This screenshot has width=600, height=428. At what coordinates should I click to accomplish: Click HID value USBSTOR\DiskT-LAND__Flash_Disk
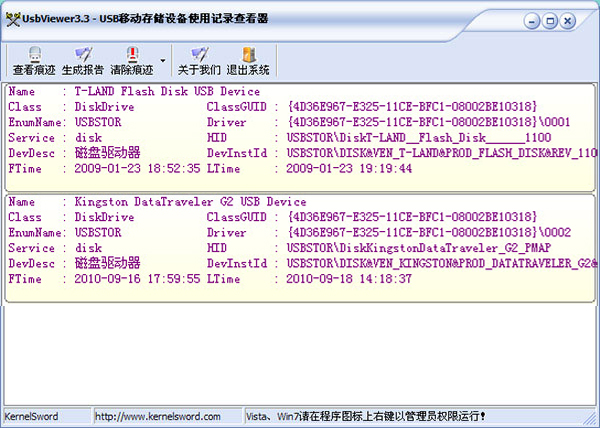(419, 137)
